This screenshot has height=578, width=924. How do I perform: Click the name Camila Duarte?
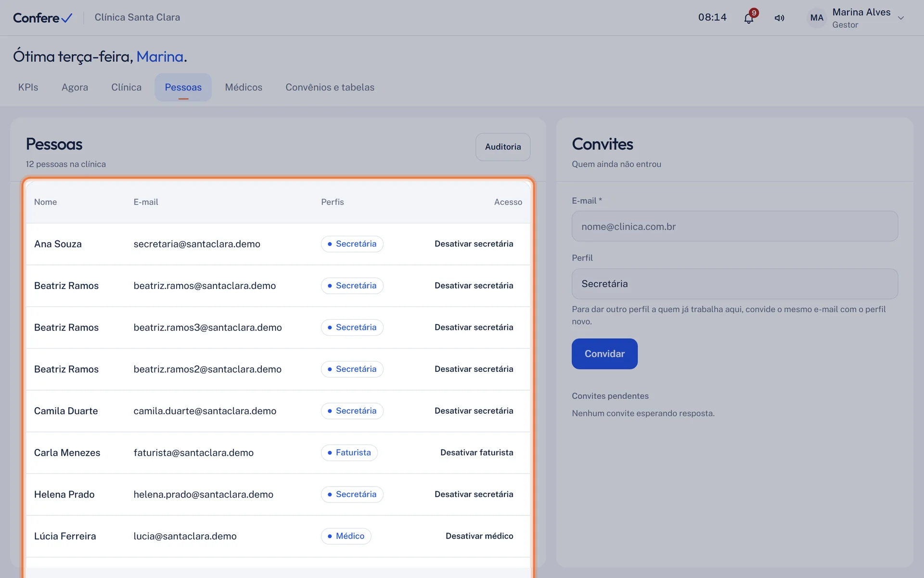66,411
